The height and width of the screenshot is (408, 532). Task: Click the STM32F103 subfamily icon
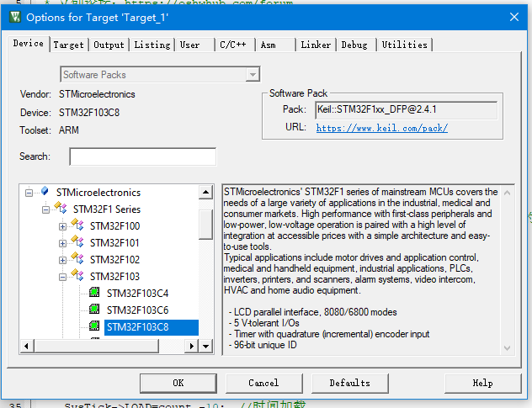77,275
